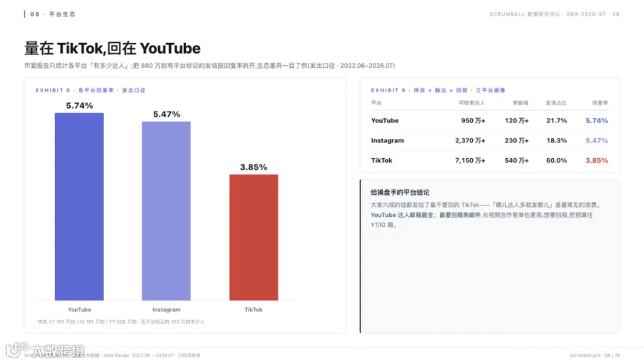Click the 60.0% cell

[x=557, y=160]
